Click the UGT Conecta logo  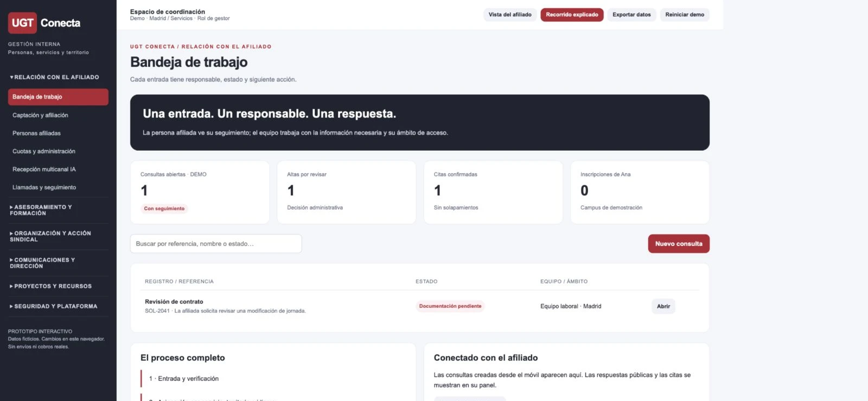(44, 23)
